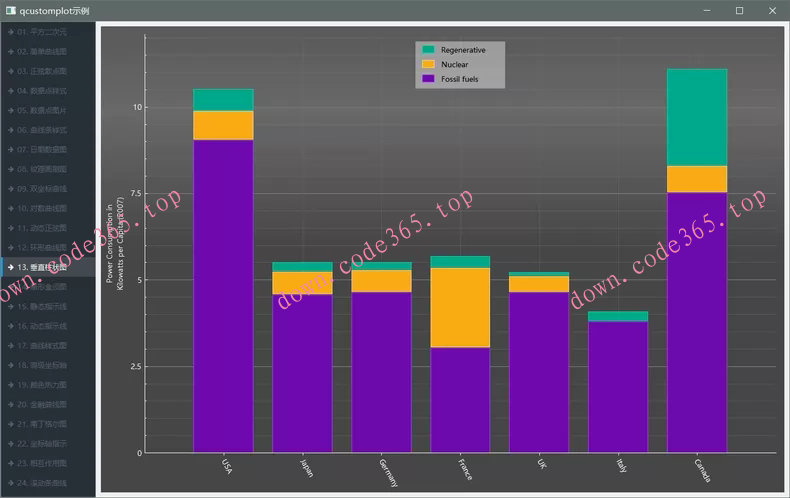Click the UK purple fossil fuels bar
The height and width of the screenshot is (498, 790).
(539, 372)
